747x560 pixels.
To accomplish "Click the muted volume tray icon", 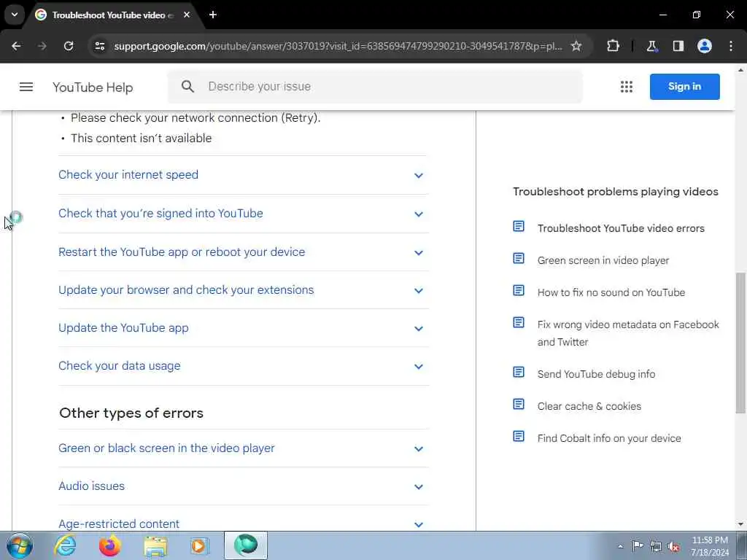I will (673, 546).
